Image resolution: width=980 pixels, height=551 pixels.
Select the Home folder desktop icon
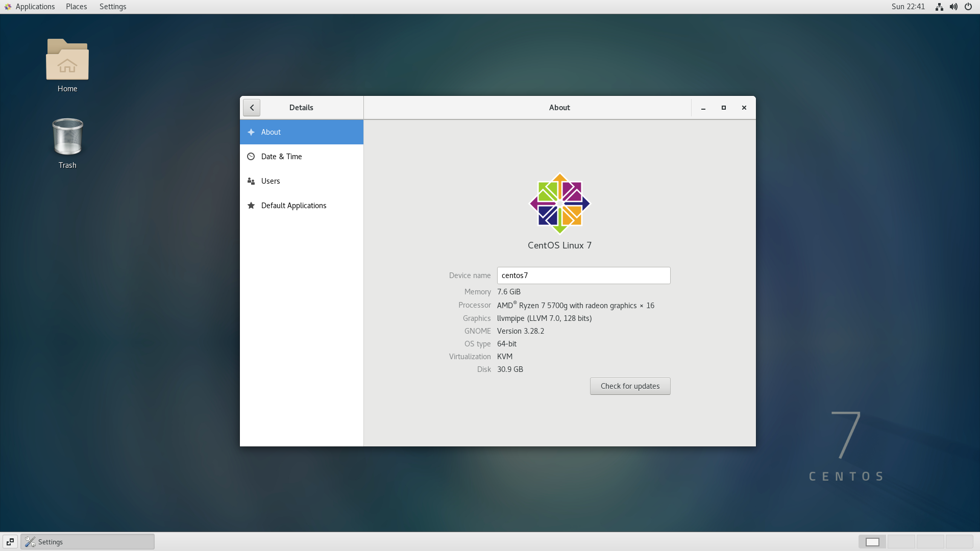(x=67, y=60)
